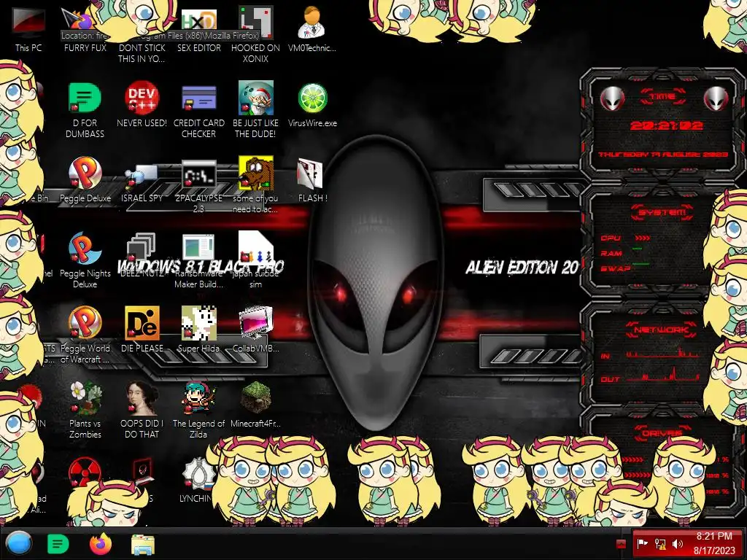
Task: Launch Plants vs Zombies icon
Action: pyautogui.click(x=85, y=410)
